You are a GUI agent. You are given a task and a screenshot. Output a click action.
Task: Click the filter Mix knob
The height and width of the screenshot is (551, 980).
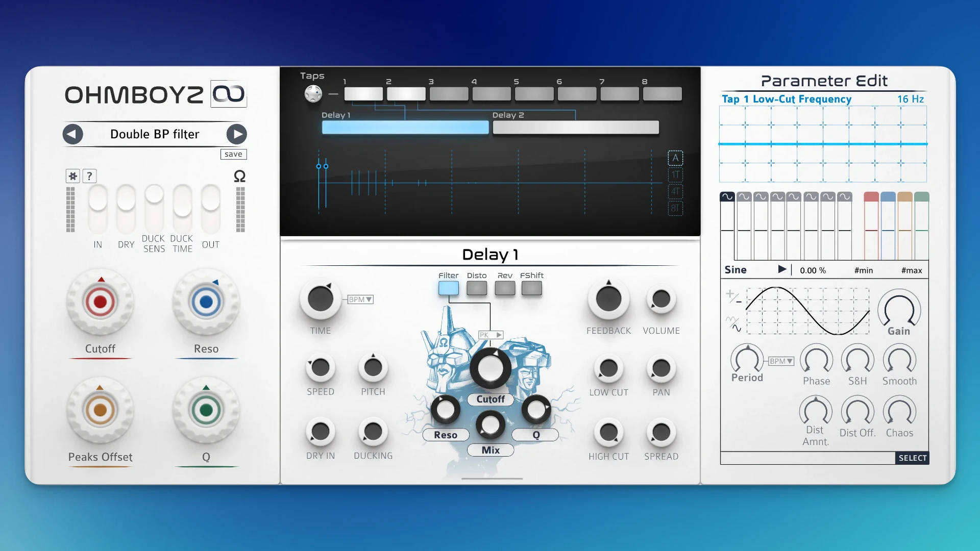pyautogui.click(x=491, y=424)
